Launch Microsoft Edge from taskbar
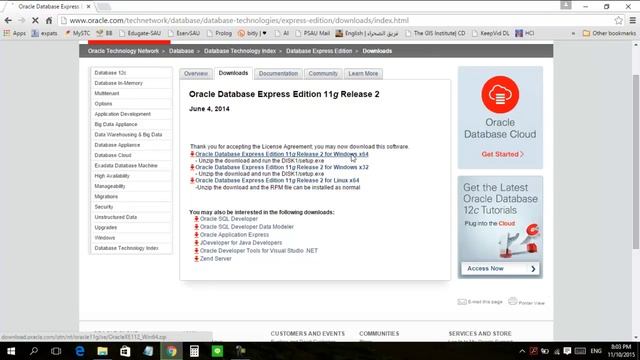This screenshot has height=360, width=640. click(80, 351)
